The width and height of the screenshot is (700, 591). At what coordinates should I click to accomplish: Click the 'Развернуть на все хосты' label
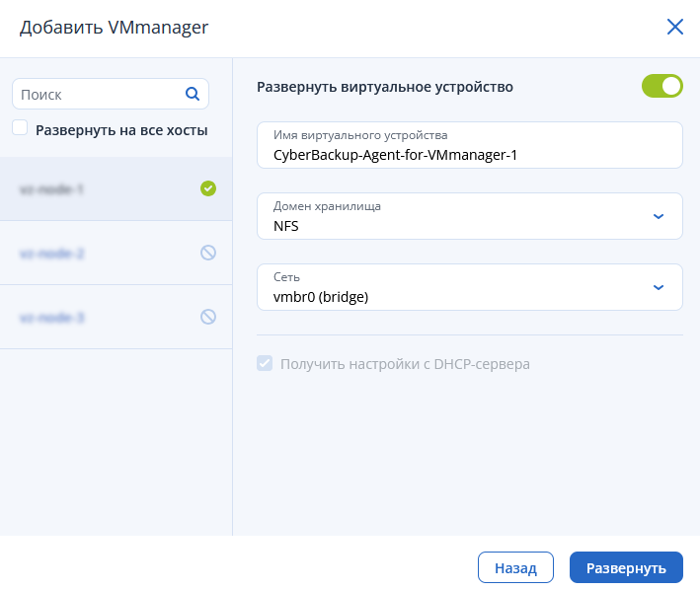pyautogui.click(x=121, y=130)
